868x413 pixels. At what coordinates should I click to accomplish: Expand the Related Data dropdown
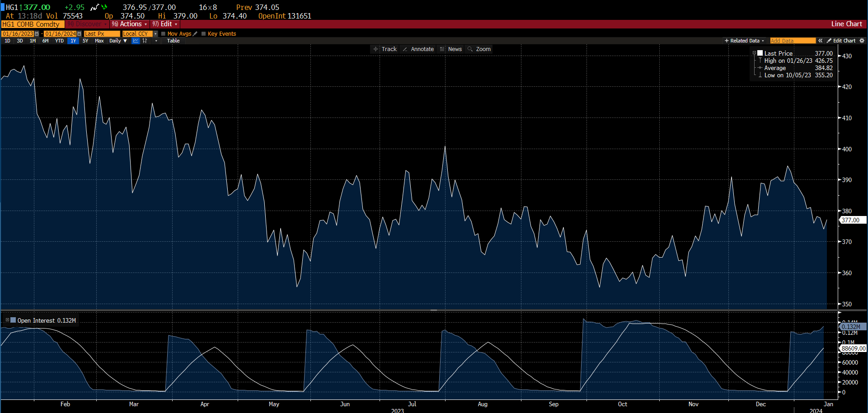point(744,41)
